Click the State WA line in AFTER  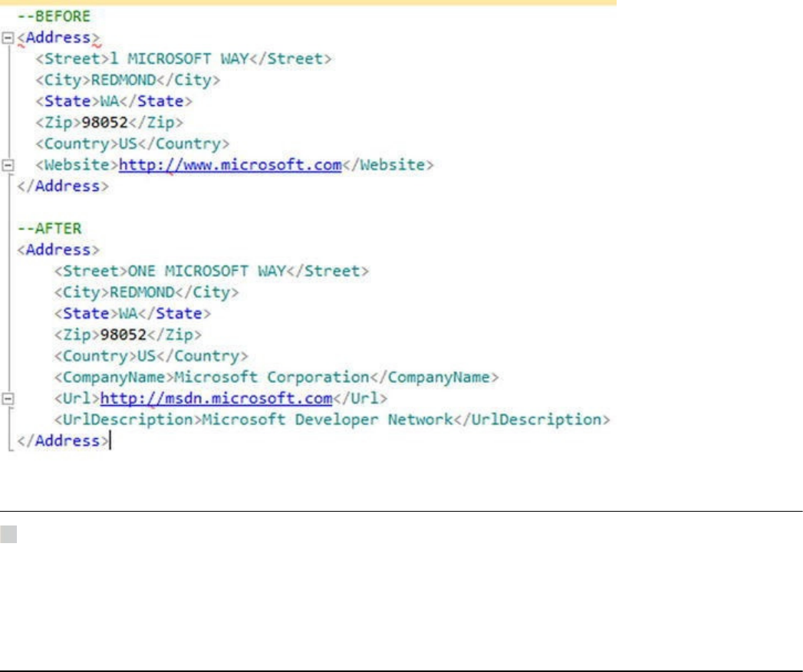pyautogui.click(x=132, y=314)
